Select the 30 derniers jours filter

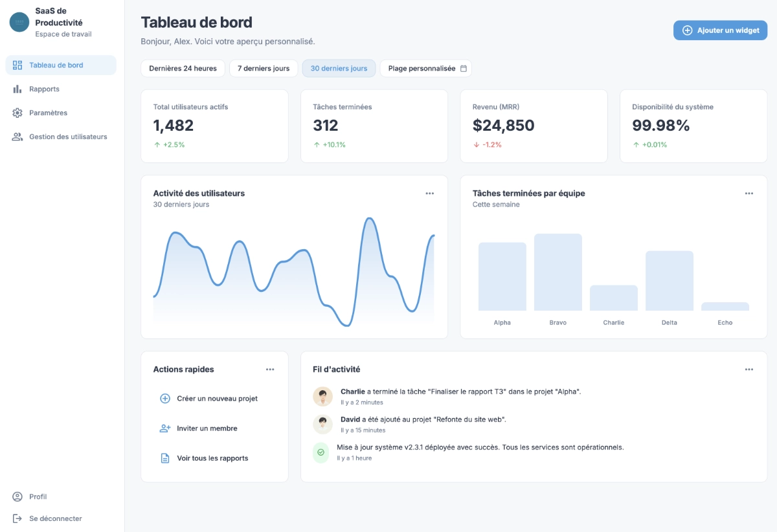point(339,69)
